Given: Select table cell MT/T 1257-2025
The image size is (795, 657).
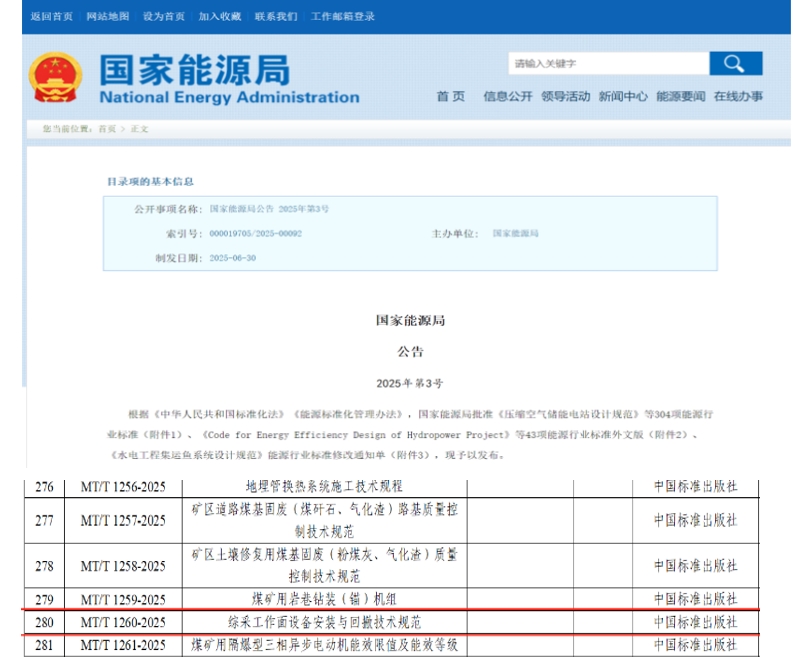Looking at the screenshot, I should [123, 521].
